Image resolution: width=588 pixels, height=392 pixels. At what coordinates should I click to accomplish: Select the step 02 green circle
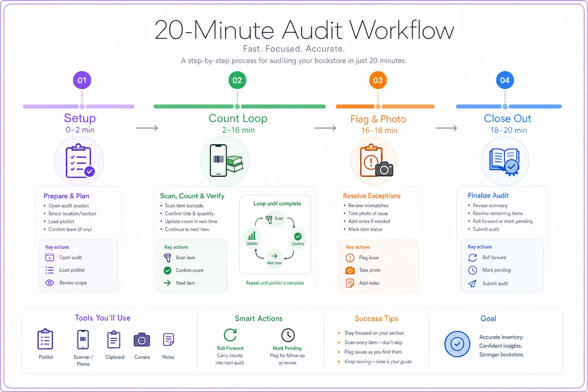pos(237,80)
